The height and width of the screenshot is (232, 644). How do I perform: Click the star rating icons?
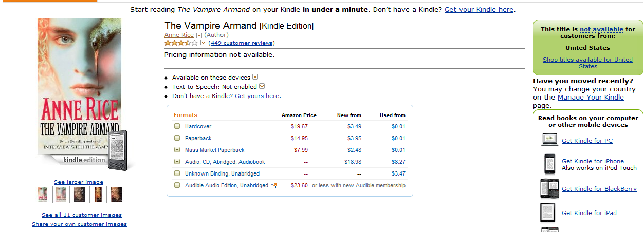(x=181, y=43)
